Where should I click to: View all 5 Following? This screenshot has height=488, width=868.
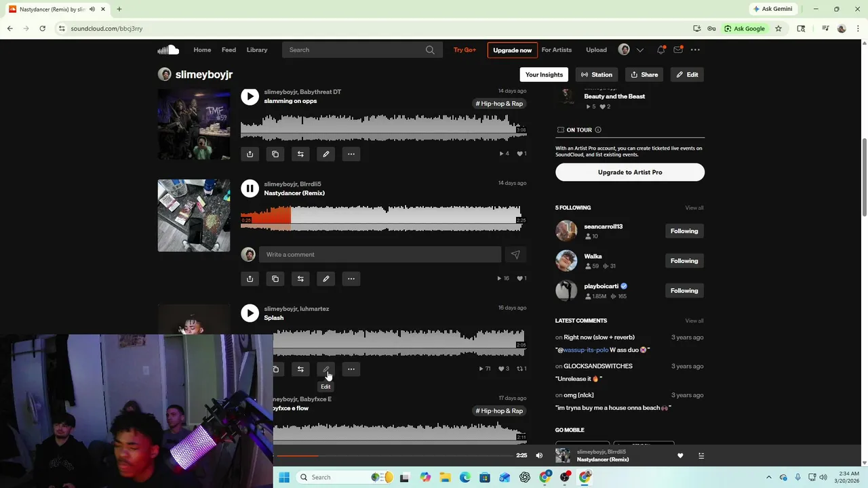coord(694,207)
